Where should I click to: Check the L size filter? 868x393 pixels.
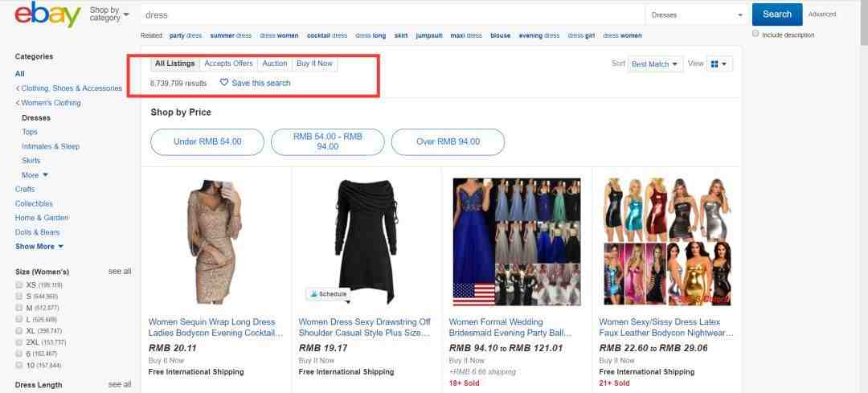tap(18, 319)
